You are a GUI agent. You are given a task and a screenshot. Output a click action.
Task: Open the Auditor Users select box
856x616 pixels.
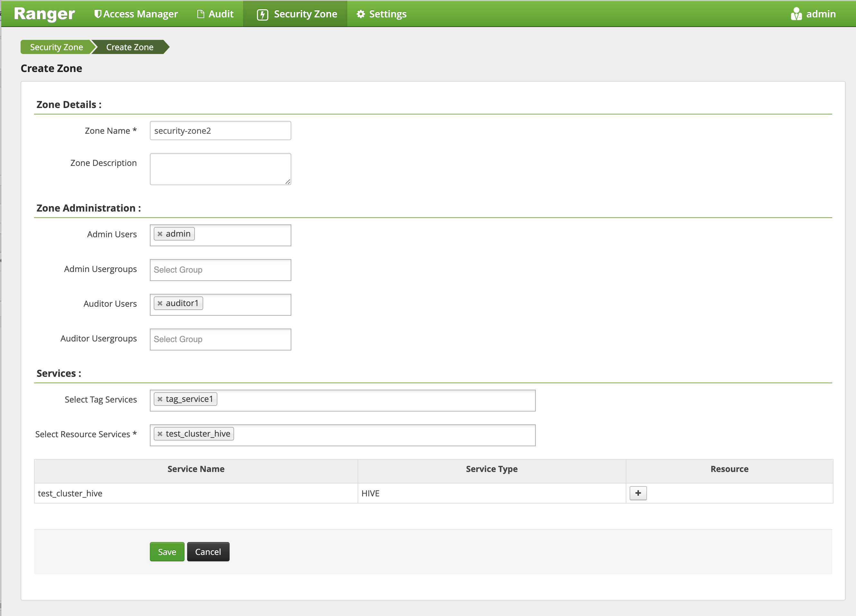tap(220, 304)
